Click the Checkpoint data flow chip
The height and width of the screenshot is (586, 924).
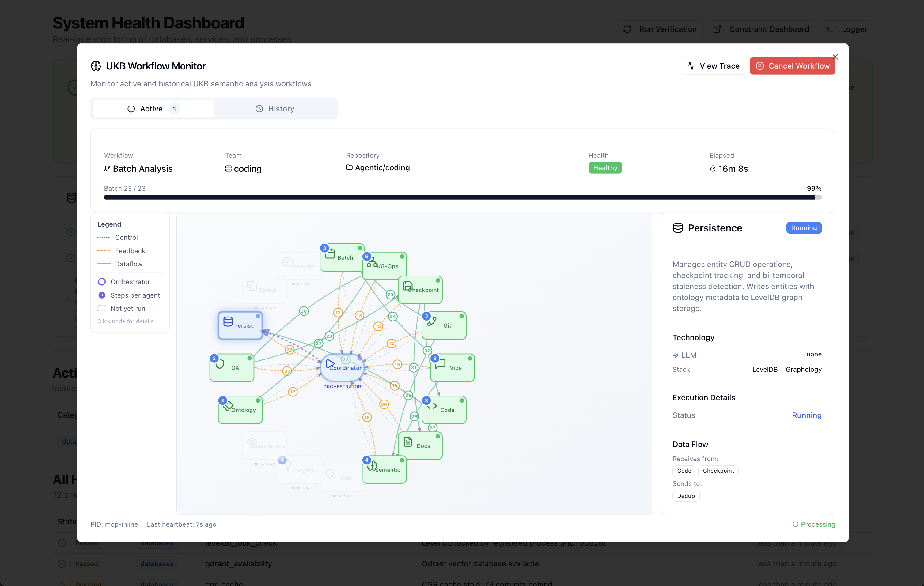tap(718, 471)
